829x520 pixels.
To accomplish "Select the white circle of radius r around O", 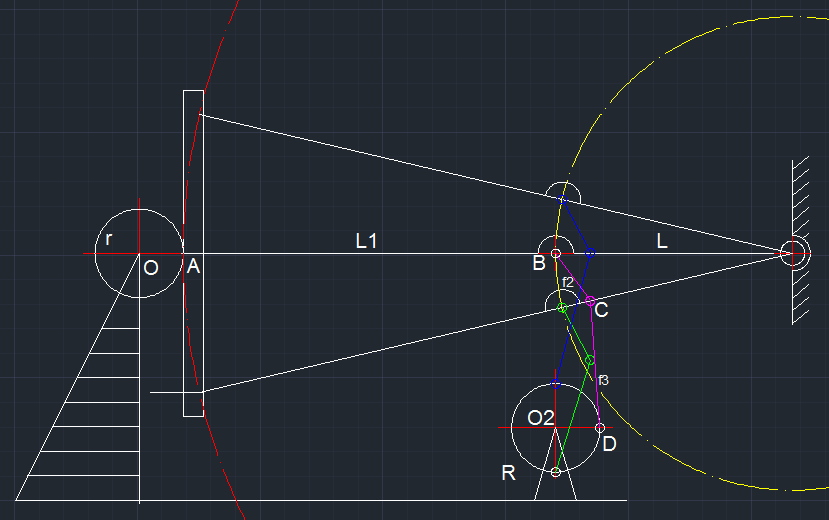I will point(139,254).
